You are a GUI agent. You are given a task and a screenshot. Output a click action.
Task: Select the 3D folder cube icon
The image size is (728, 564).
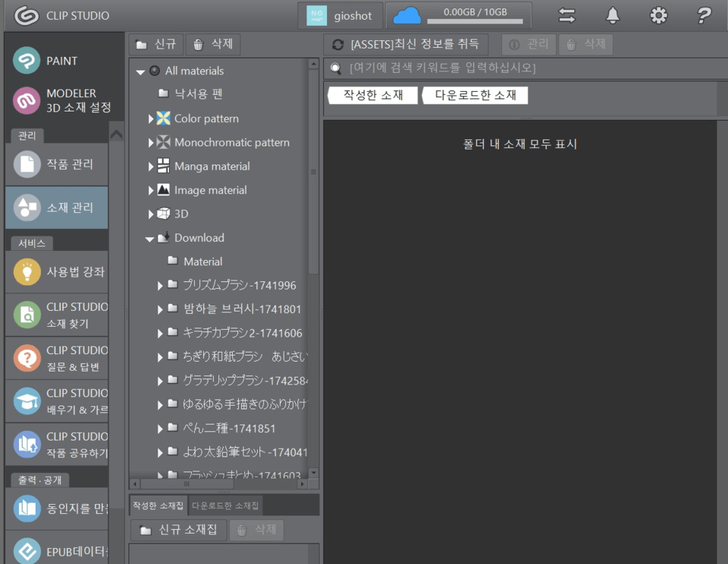tap(163, 214)
